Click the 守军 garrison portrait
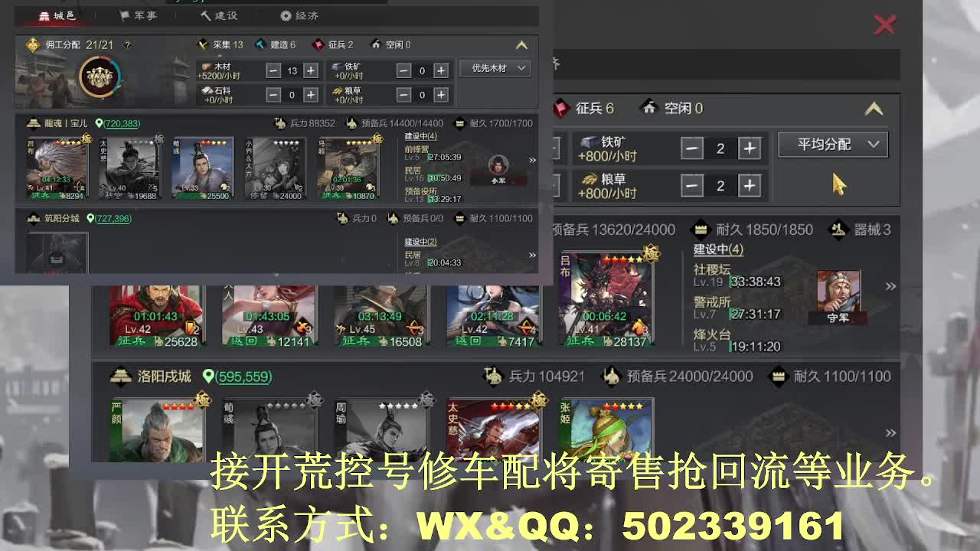 (838, 297)
